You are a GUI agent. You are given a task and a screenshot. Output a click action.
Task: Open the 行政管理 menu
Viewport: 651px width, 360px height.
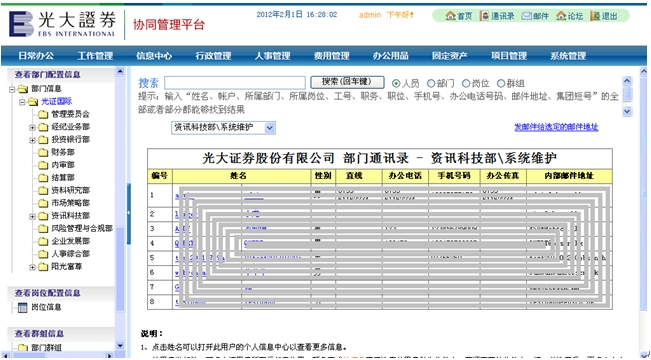coord(213,56)
